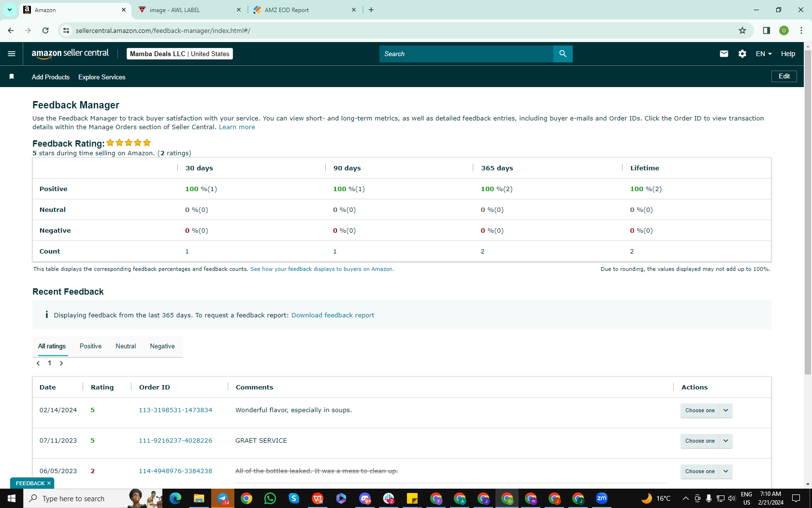Close the AWL LABEL tab

[x=239, y=10]
